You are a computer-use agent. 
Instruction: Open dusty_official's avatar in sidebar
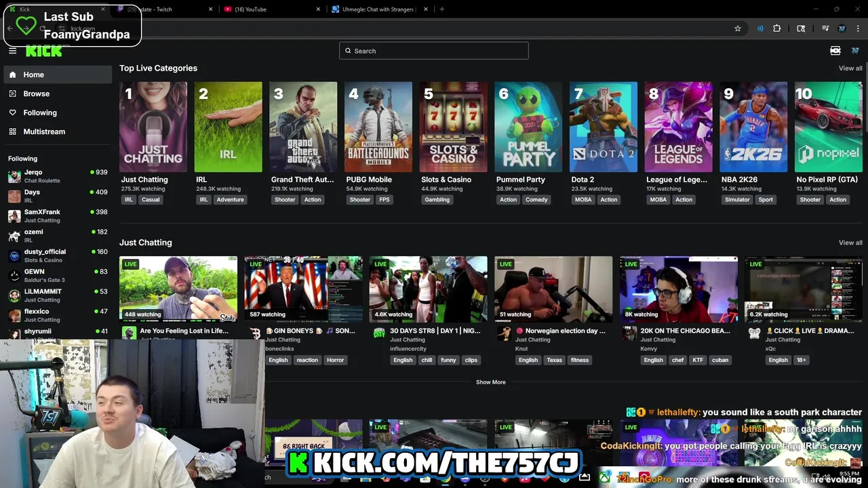click(x=14, y=256)
